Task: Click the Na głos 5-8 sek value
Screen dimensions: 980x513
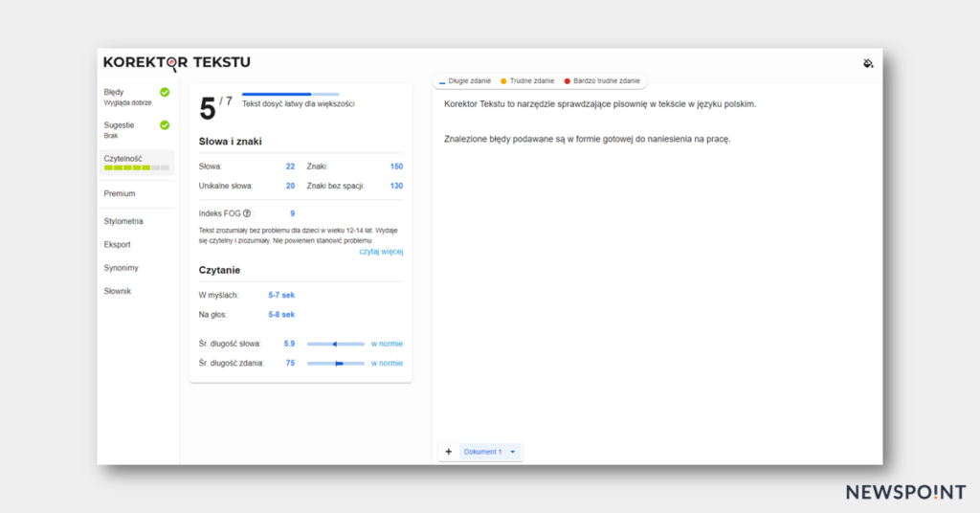Action: click(281, 314)
